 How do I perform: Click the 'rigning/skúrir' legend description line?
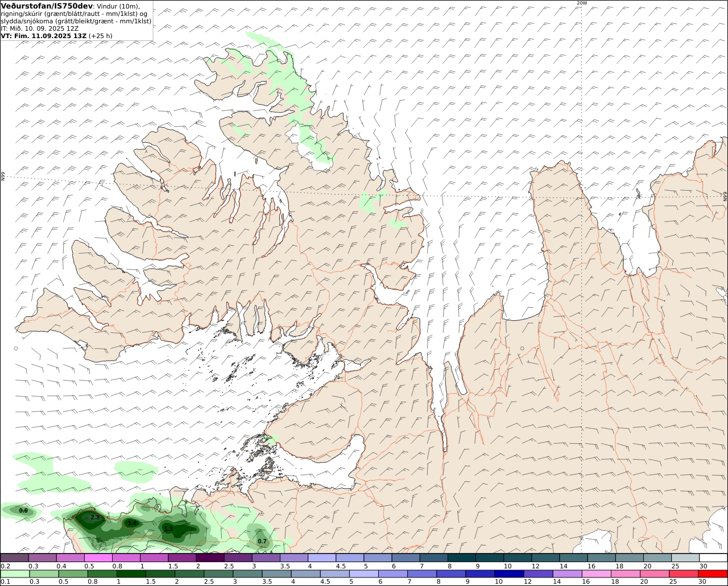click(x=75, y=14)
